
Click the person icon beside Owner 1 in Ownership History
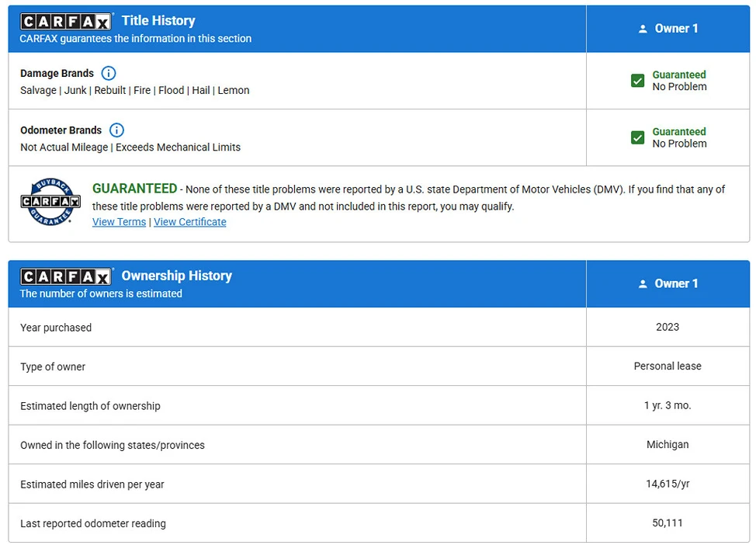(643, 284)
